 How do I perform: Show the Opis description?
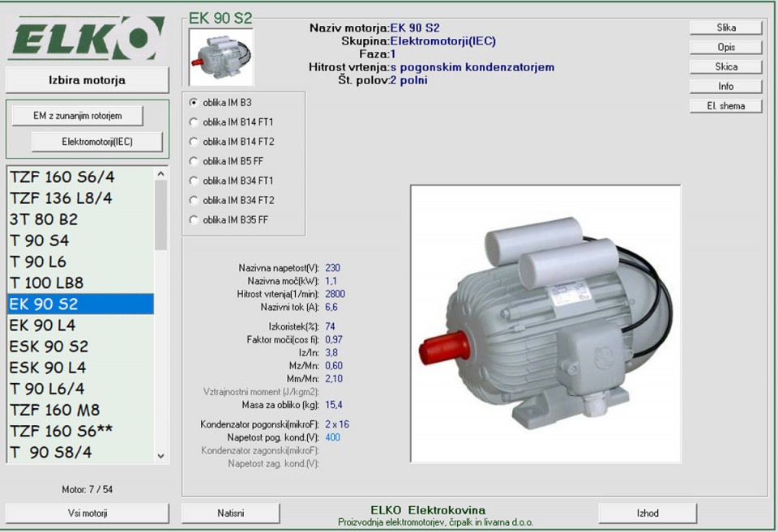point(726,47)
